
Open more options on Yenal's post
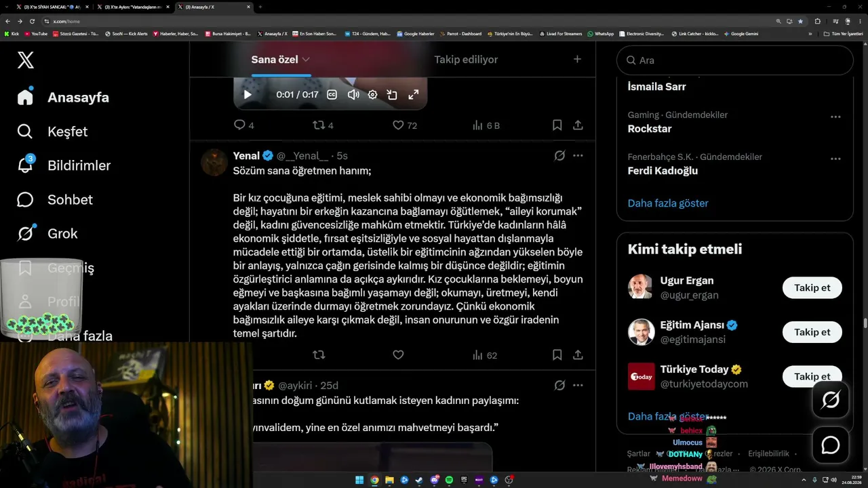click(578, 156)
